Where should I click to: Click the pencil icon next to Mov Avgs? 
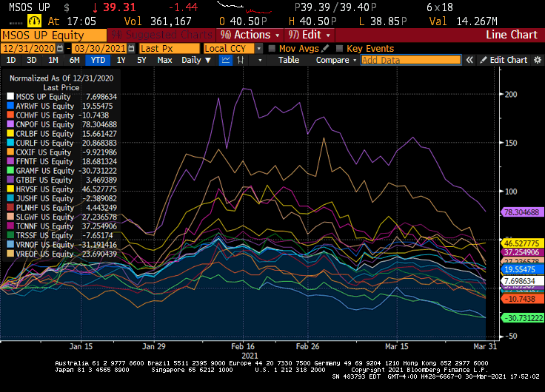(x=325, y=48)
